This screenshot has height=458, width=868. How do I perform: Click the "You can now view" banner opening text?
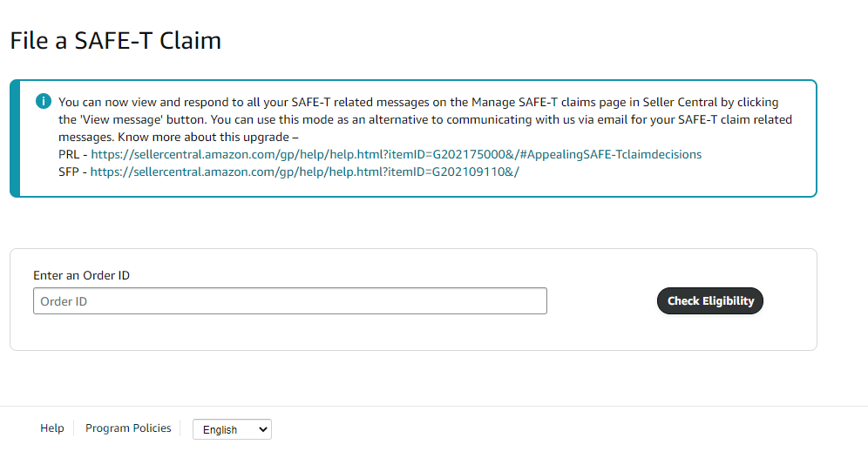click(x=105, y=102)
